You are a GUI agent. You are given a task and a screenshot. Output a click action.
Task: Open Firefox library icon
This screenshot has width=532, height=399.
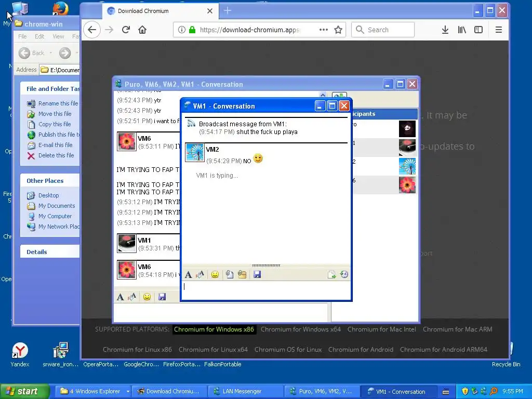point(462,30)
